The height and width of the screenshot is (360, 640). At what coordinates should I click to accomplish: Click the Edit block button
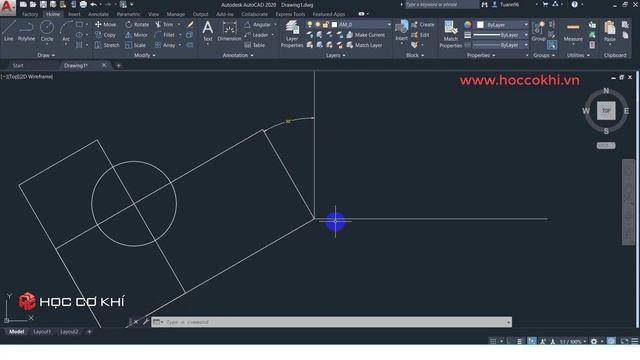[420, 35]
